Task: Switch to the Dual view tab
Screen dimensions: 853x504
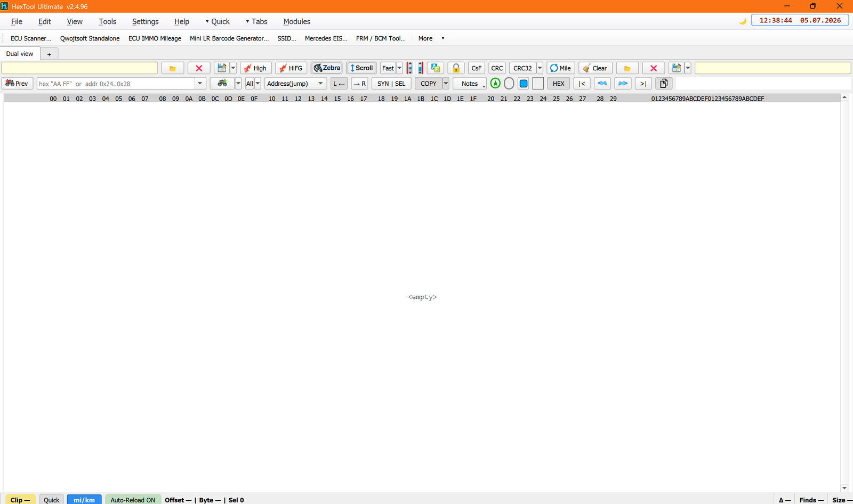Action: 20,54
